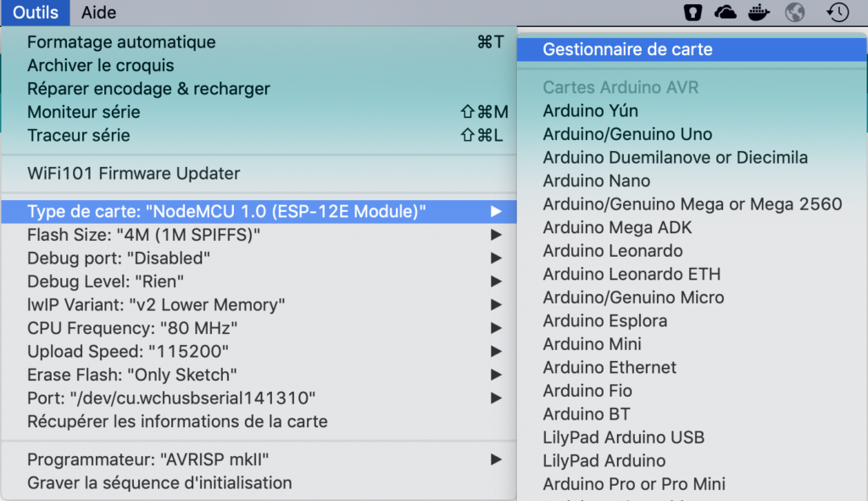Expand the Erase Flash submenu
The image size is (868, 501).
(x=259, y=375)
